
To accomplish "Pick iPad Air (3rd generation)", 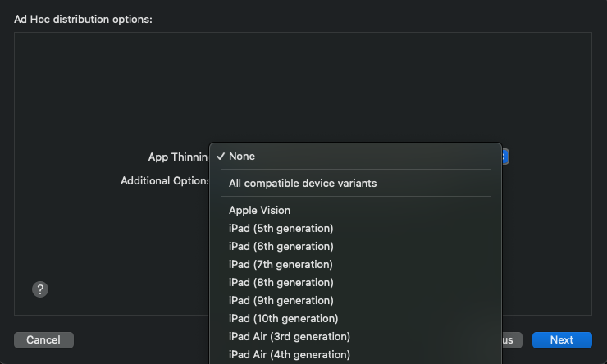I will tap(290, 336).
